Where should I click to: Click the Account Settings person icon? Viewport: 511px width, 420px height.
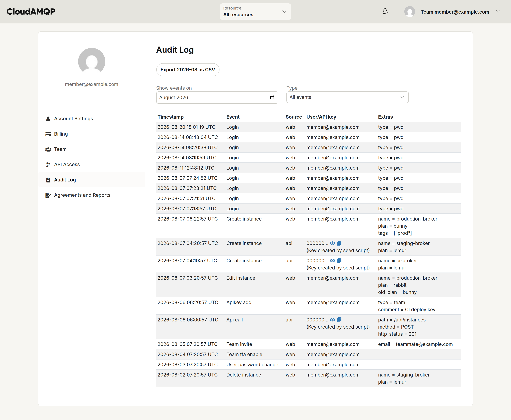48,119
